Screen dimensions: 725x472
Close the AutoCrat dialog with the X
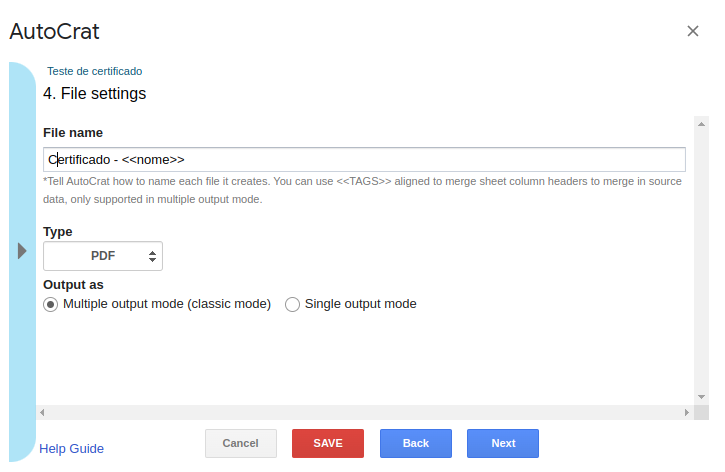[x=693, y=31]
